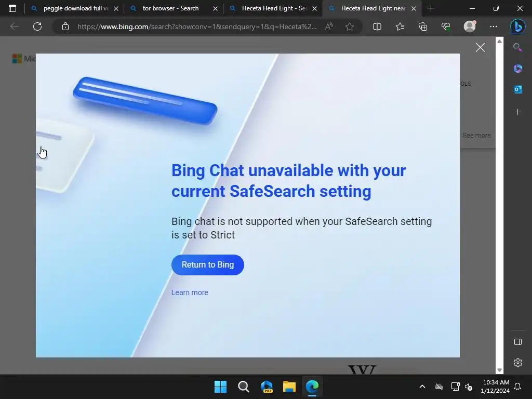Image resolution: width=532 pixels, height=399 pixels.
Task: Open the clock and date flyout
Action: pos(495,387)
